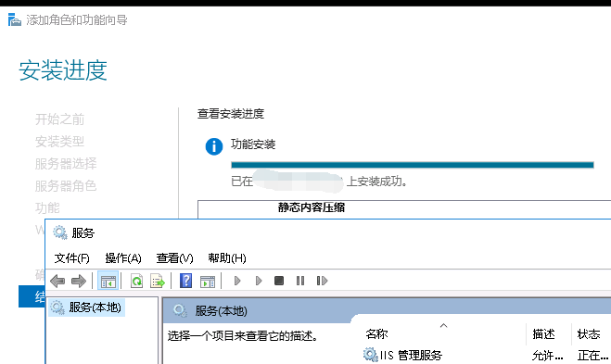The width and height of the screenshot is (611, 364).
Task: Open the 文件(F) menu
Action: (x=71, y=258)
